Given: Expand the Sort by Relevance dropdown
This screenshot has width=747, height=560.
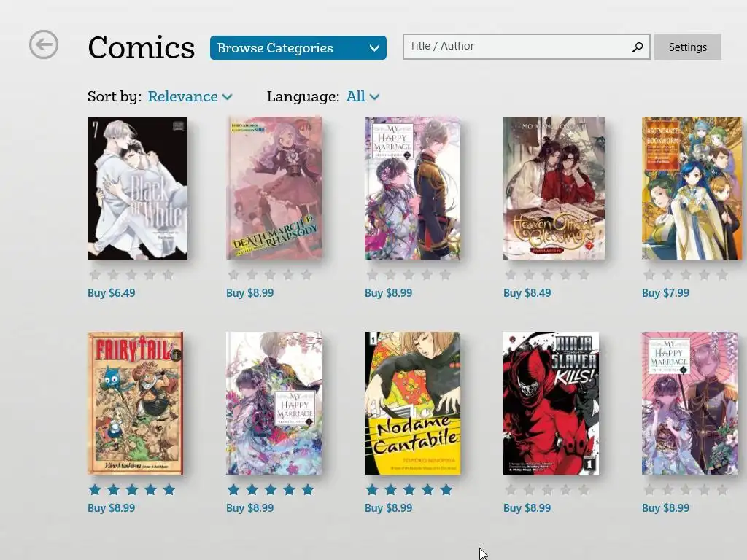Looking at the screenshot, I should click(x=190, y=97).
